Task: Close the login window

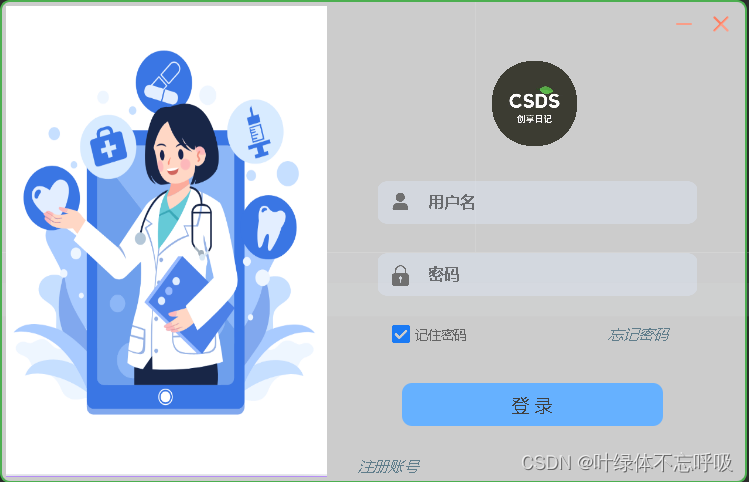Action: pyautogui.click(x=721, y=24)
